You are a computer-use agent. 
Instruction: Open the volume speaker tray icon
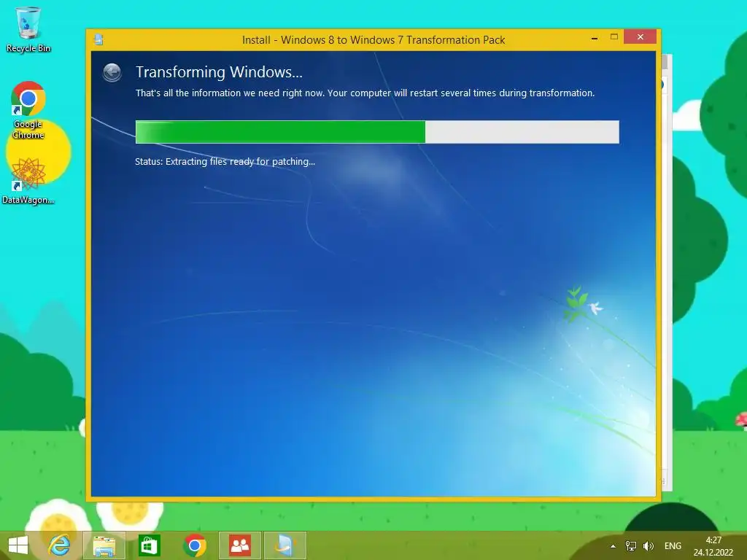pyautogui.click(x=648, y=546)
